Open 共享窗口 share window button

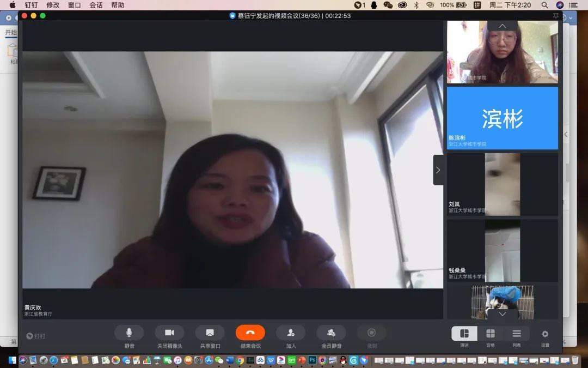210,333
